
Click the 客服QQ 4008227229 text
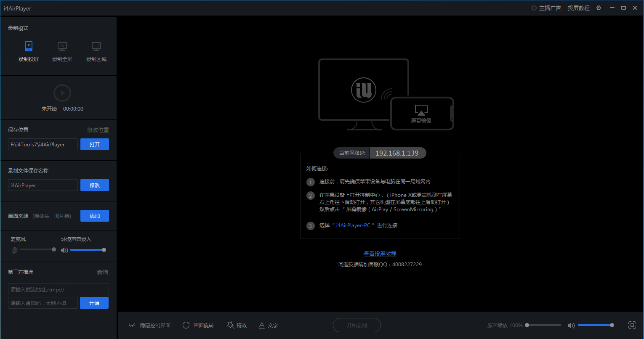pyautogui.click(x=380, y=265)
